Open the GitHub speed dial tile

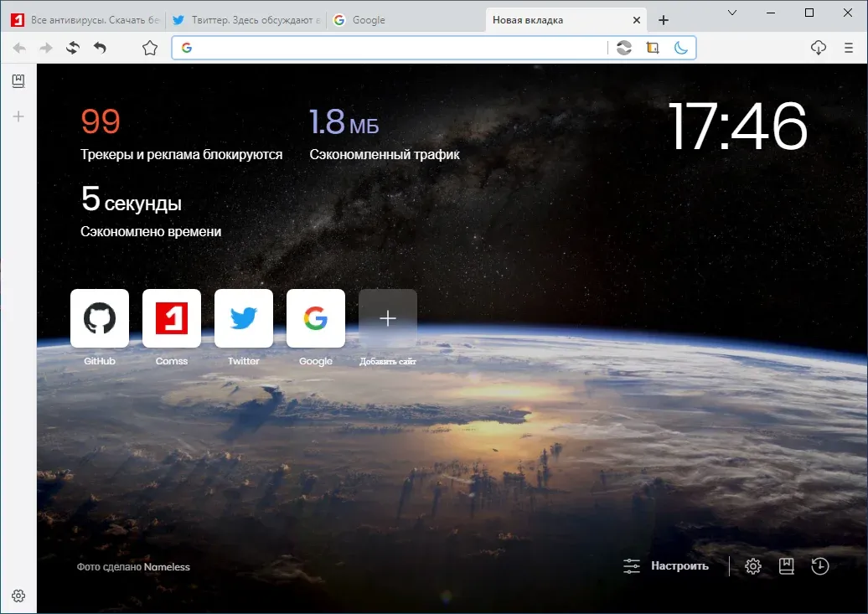tap(100, 318)
